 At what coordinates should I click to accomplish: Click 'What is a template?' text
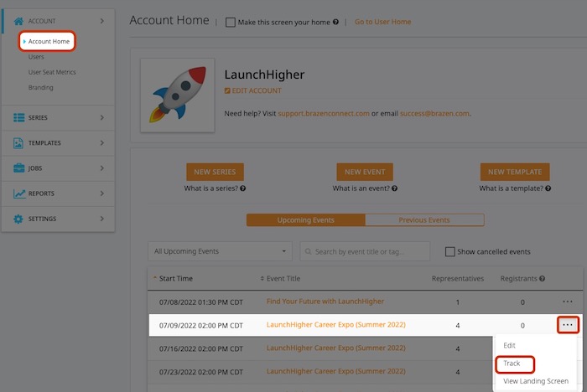(511, 188)
